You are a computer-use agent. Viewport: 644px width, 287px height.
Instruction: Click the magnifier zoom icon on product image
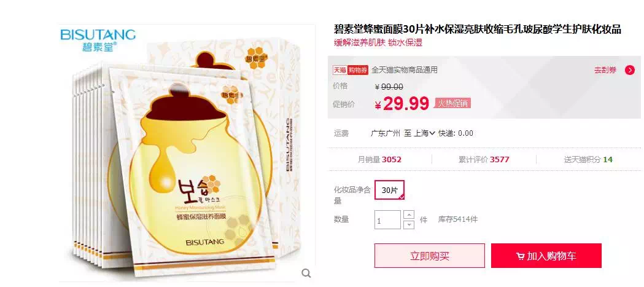tap(306, 273)
